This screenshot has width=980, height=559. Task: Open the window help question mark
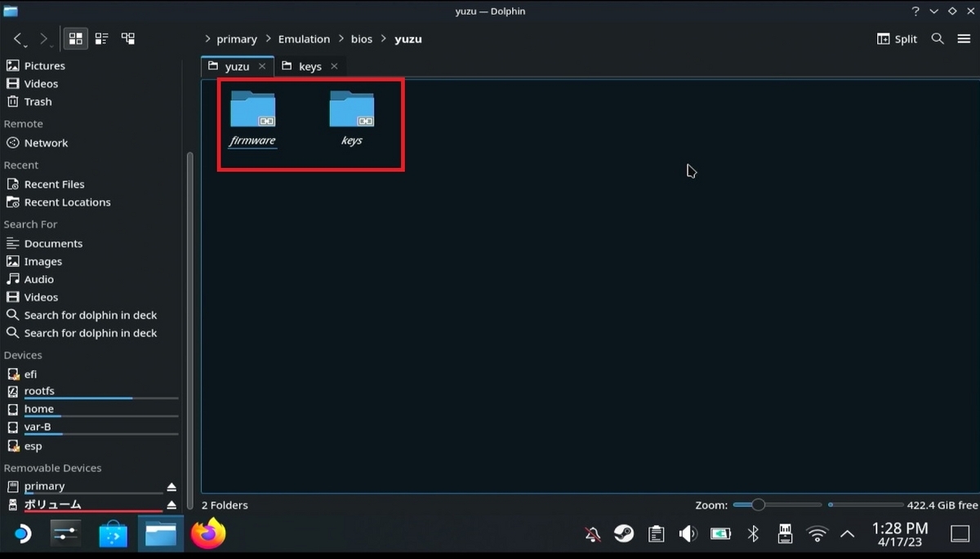pos(915,11)
